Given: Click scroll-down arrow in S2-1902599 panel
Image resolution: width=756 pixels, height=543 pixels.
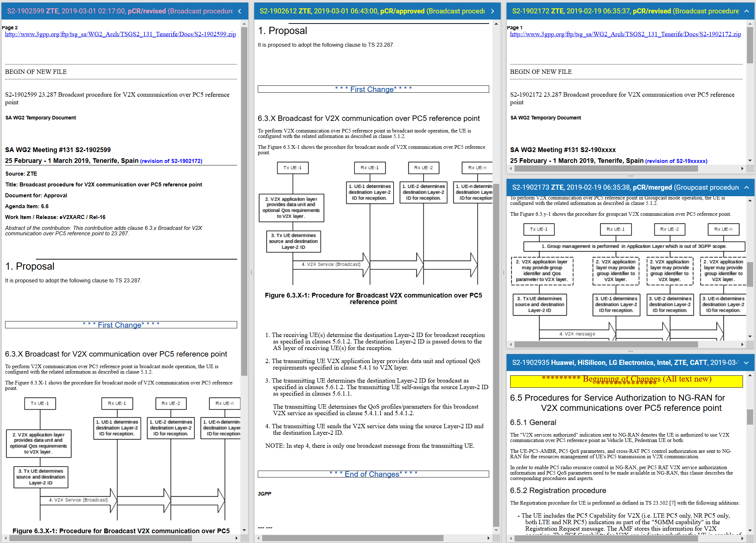Looking at the screenshot, I should point(244,530).
